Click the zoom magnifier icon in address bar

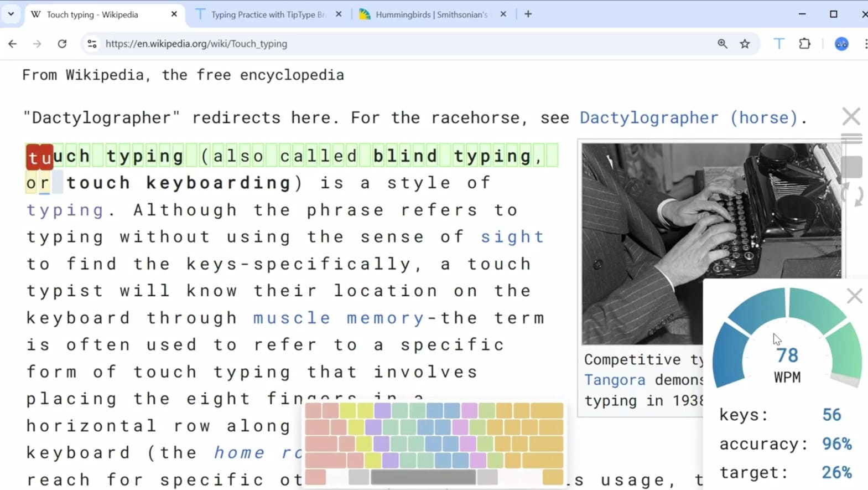[x=722, y=44]
